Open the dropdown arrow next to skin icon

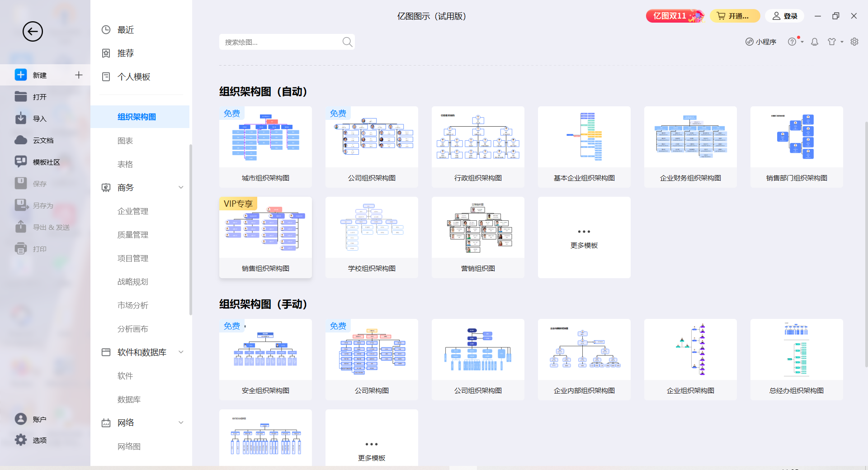tap(842, 42)
